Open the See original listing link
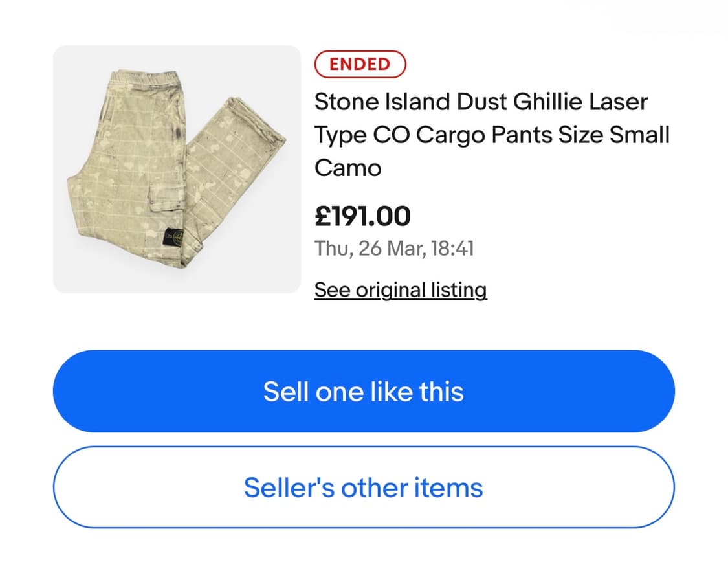728x571 pixels. click(401, 290)
